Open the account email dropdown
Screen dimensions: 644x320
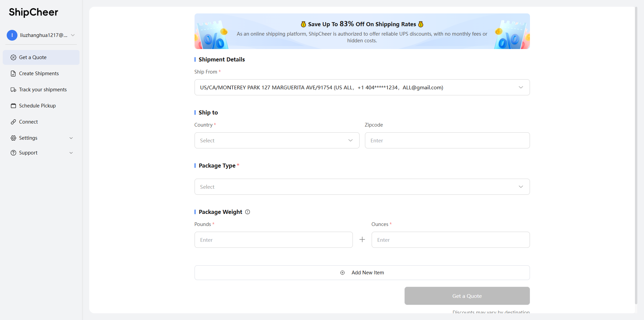pyautogui.click(x=73, y=35)
